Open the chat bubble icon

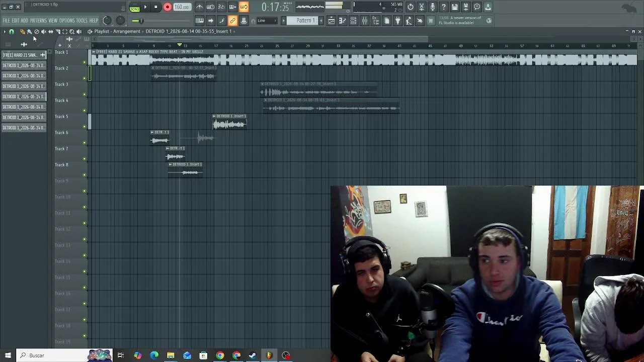pyautogui.click(x=477, y=7)
